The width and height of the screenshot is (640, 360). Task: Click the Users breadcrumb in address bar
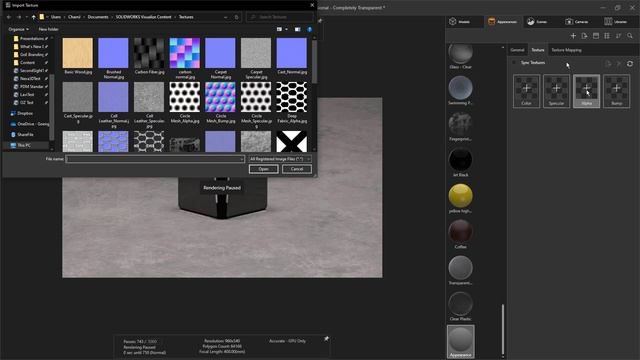tap(56, 17)
